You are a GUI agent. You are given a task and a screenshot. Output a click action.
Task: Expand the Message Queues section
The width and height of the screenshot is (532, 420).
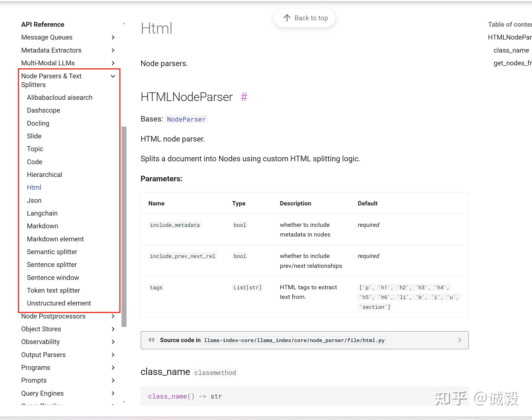click(113, 37)
